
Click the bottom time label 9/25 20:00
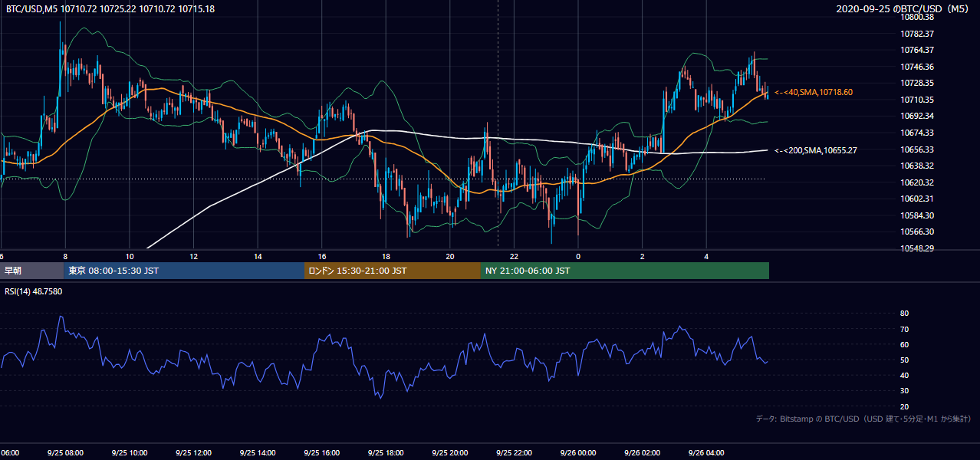[x=449, y=453]
